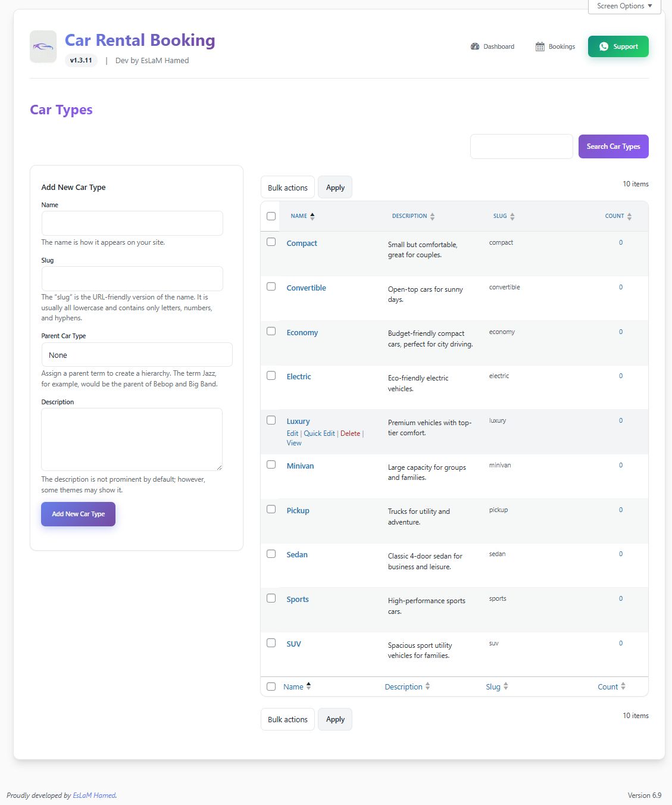Sort by Count using header sort arrows
The image size is (672, 805).
tap(629, 216)
